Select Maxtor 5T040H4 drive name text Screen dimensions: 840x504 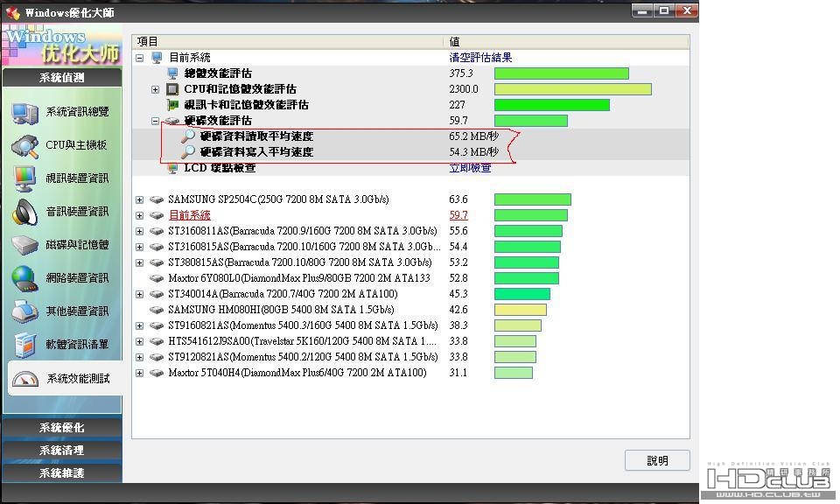pos(297,373)
